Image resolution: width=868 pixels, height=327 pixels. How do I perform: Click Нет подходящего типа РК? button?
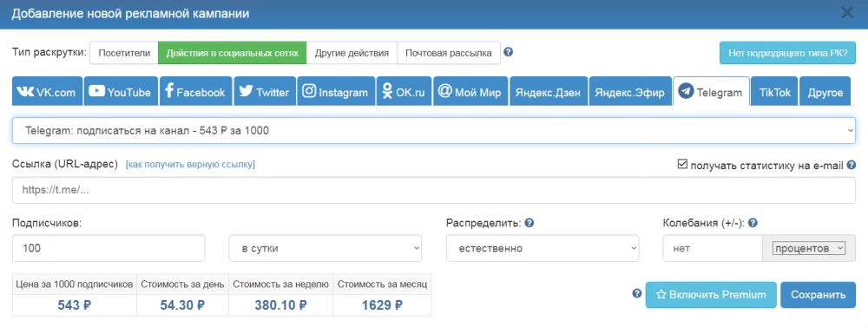pyautogui.click(x=787, y=53)
